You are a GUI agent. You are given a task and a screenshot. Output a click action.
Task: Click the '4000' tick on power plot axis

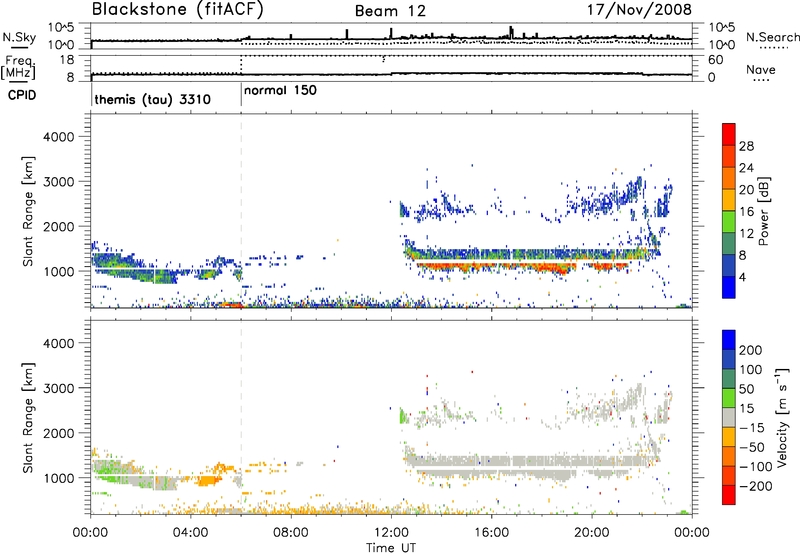click(x=58, y=137)
